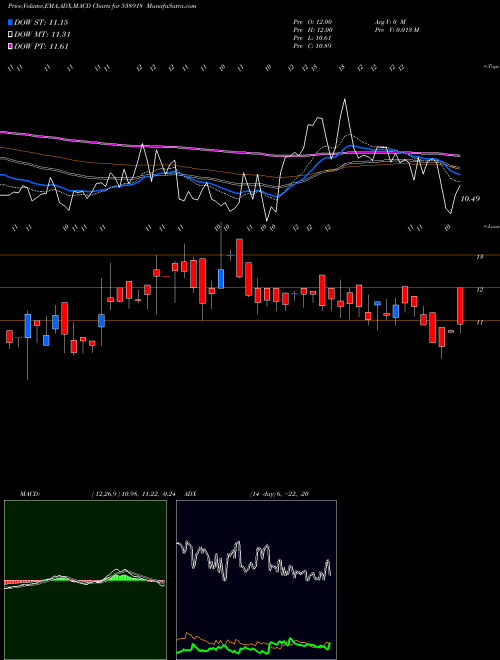Click the price axis label 12
This screenshot has height=660, width=500.
point(479,290)
